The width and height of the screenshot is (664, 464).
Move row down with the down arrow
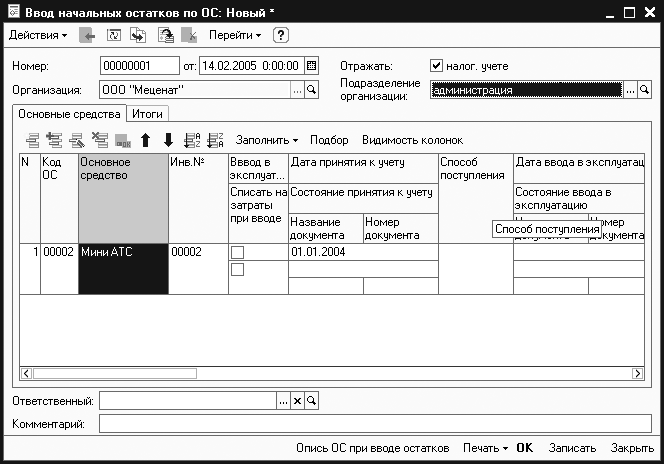coord(169,140)
